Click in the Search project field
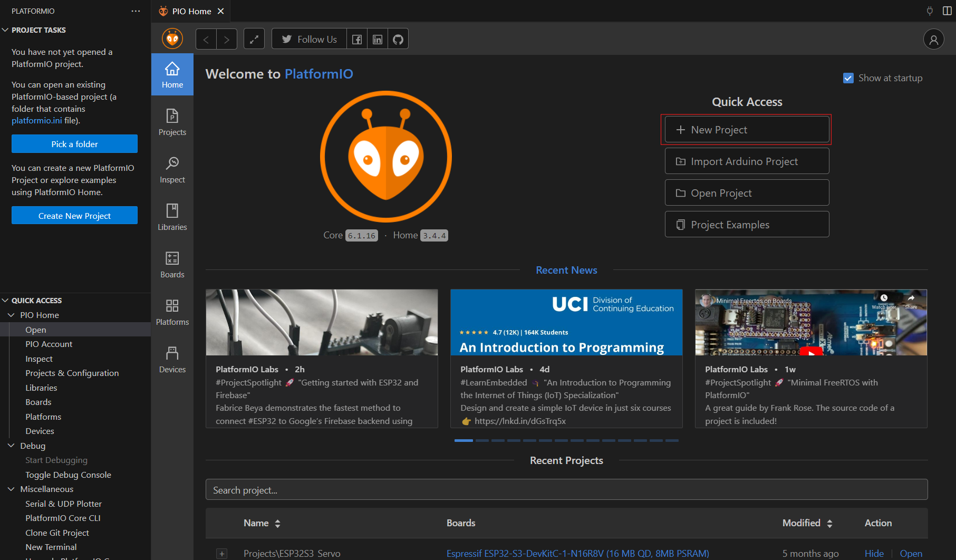956x560 pixels. pyautogui.click(x=566, y=490)
